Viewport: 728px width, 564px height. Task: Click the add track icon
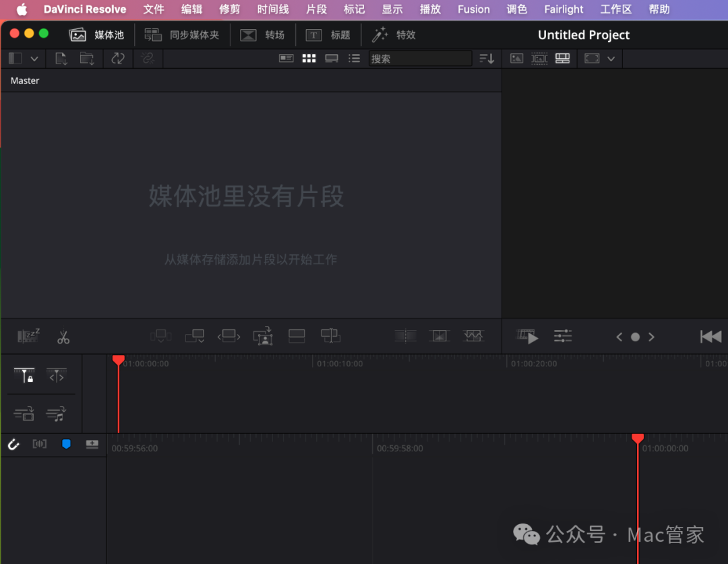point(92,444)
